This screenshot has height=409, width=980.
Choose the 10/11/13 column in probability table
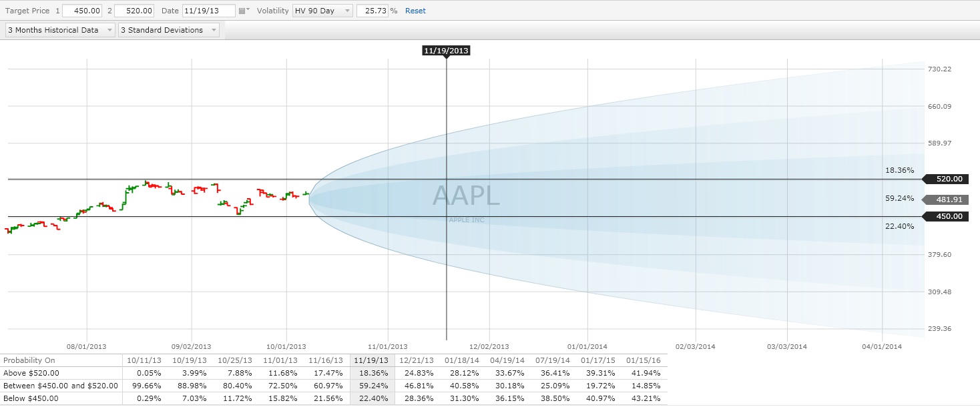[x=145, y=360]
